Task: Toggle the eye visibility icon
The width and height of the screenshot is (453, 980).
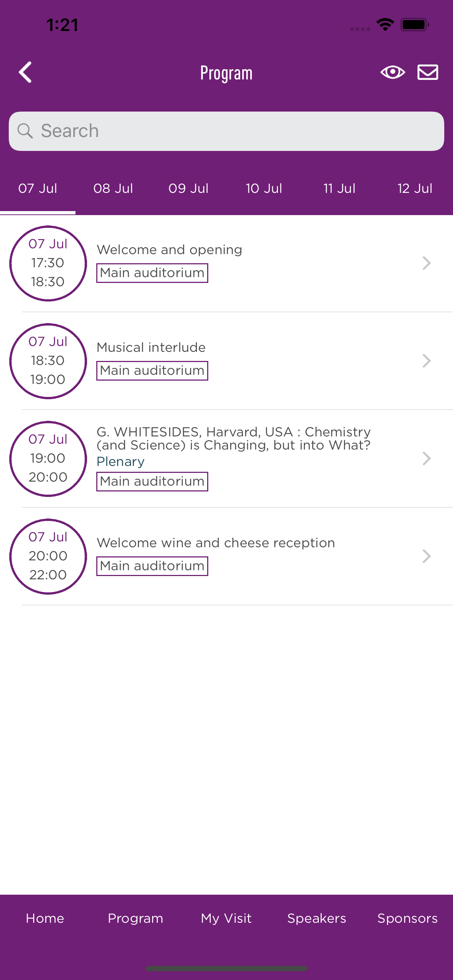Action: pos(392,72)
